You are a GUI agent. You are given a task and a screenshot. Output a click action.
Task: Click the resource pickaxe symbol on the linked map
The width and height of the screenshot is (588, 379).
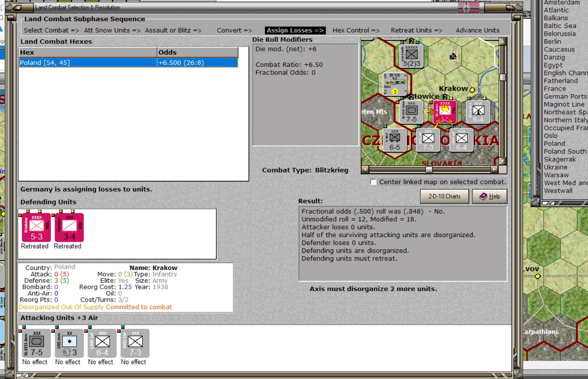click(x=453, y=56)
